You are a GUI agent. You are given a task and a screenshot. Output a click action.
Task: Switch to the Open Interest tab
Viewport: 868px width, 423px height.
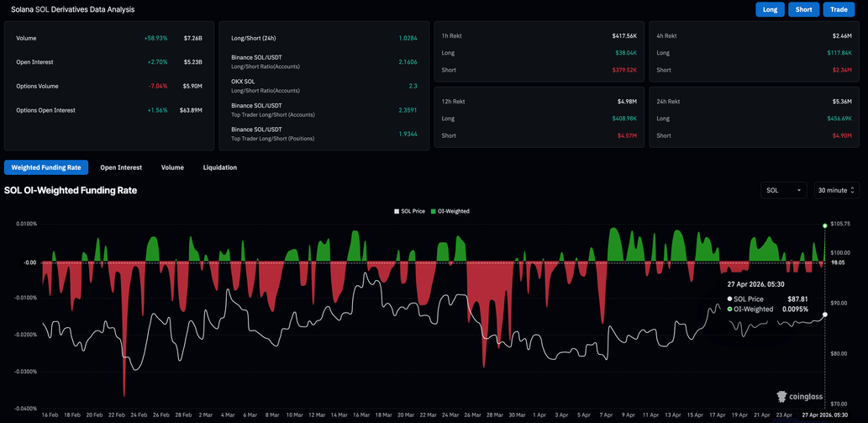coord(121,167)
